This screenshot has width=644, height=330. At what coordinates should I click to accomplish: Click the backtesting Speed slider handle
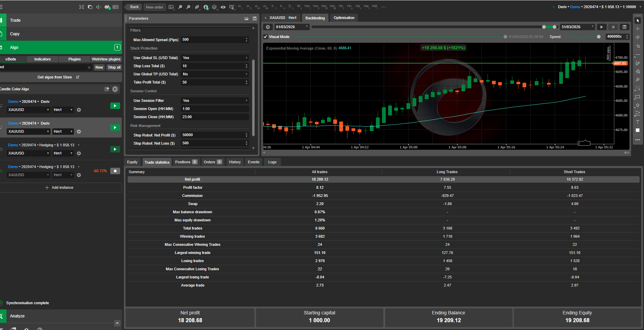599,37
